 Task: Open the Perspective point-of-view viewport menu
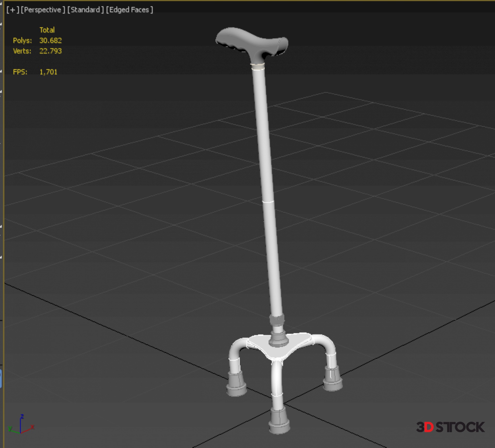[x=43, y=10]
